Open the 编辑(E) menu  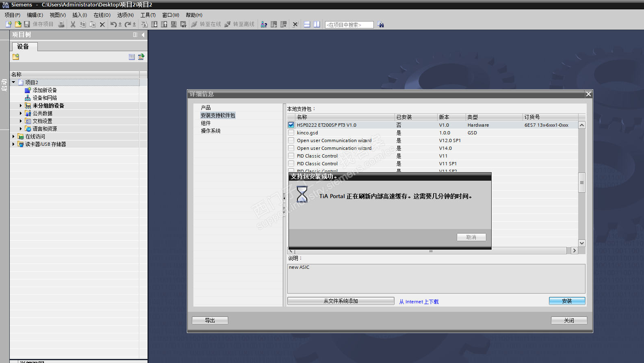point(35,15)
